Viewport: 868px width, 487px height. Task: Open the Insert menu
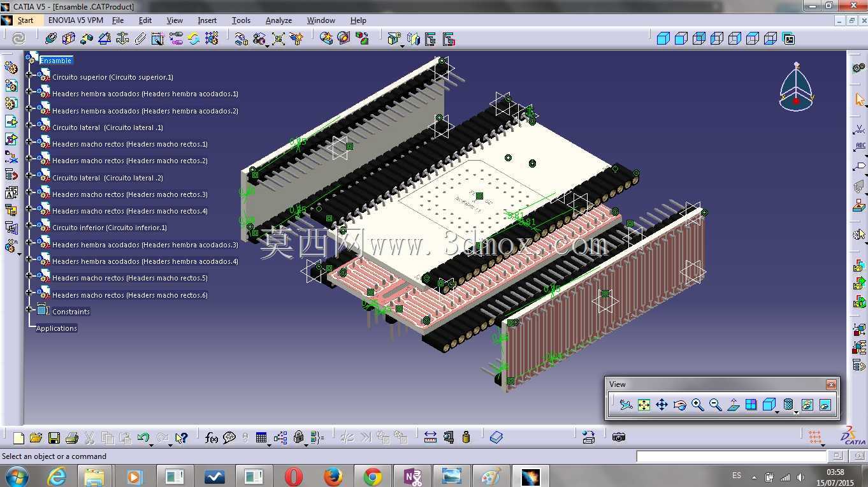click(x=207, y=20)
